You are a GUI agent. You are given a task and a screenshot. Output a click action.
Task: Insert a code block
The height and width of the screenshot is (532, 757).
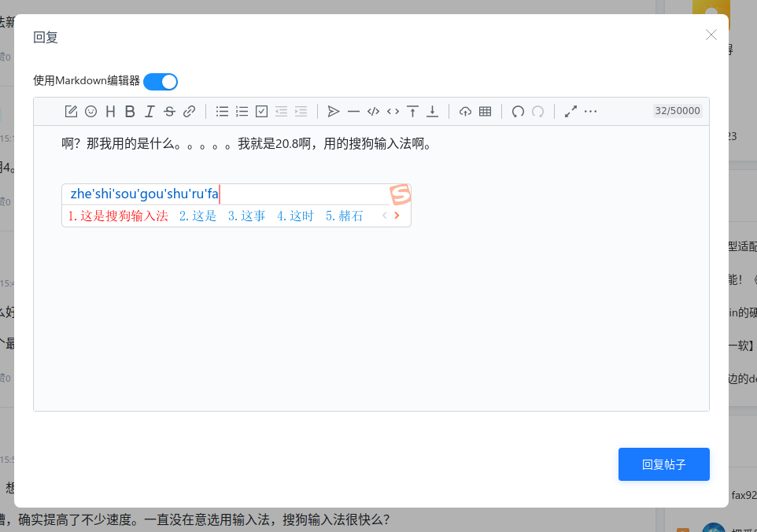click(373, 112)
